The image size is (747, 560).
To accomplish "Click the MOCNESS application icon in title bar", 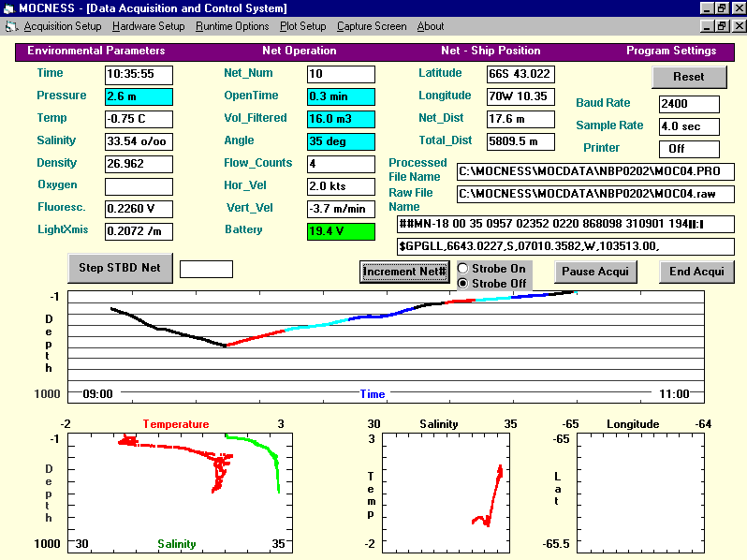I will 9,8.
